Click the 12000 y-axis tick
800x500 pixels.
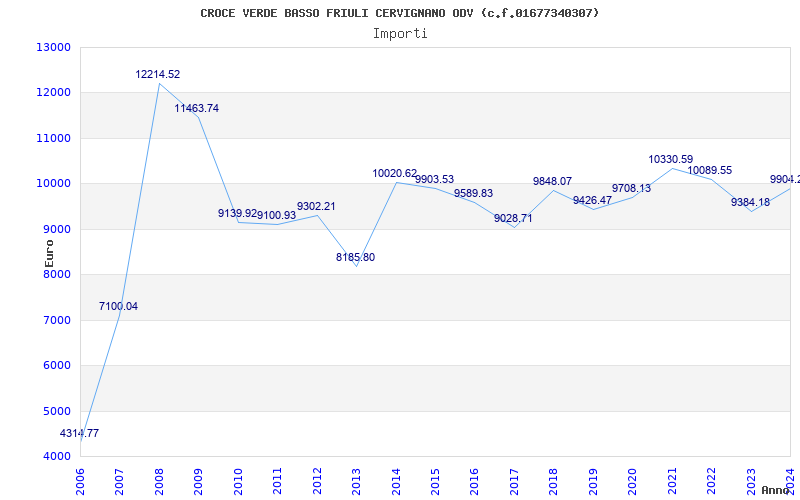53,93
